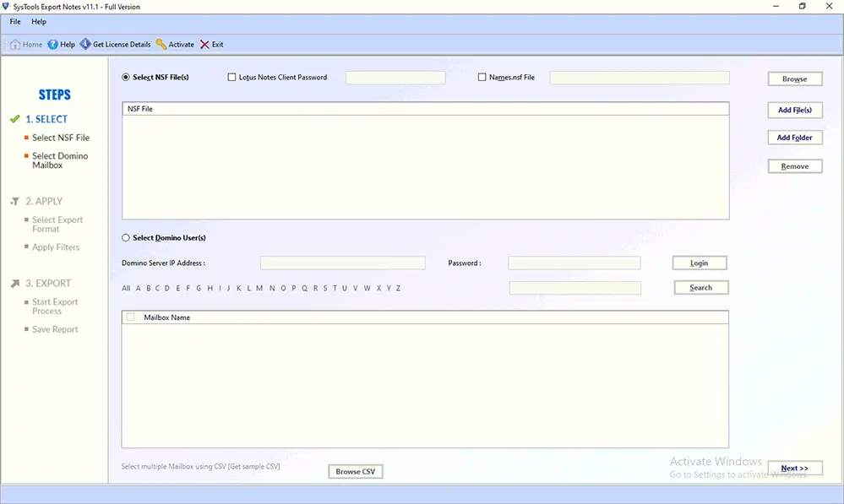Filter mailboxes by letter M

259,289
